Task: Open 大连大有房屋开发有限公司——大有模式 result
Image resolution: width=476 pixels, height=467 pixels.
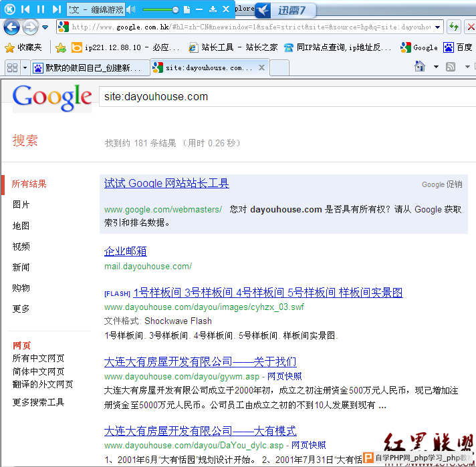Action: pyautogui.click(x=201, y=431)
